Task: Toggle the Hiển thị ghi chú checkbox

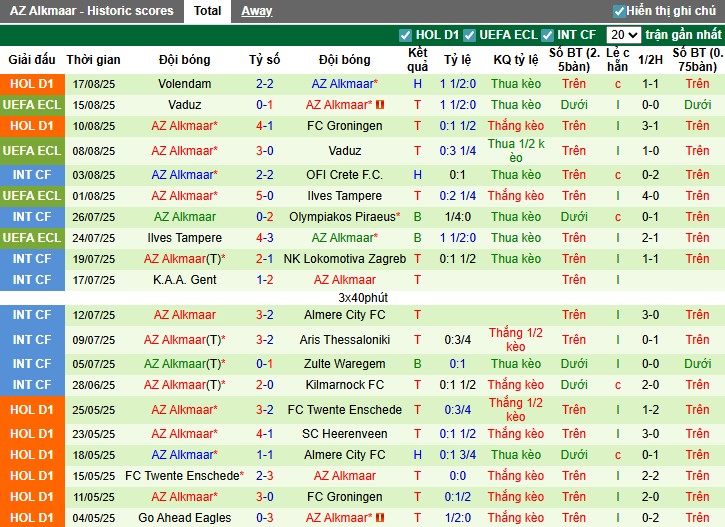Action: 619,11
